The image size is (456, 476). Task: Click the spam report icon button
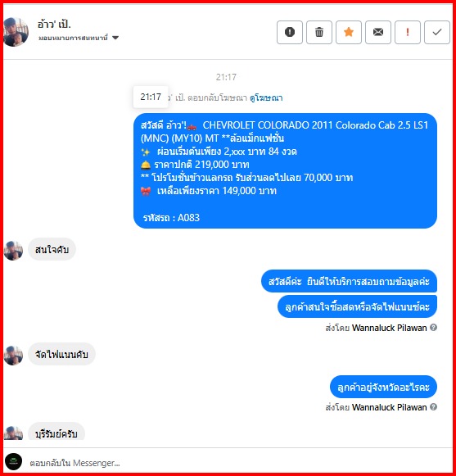click(290, 32)
